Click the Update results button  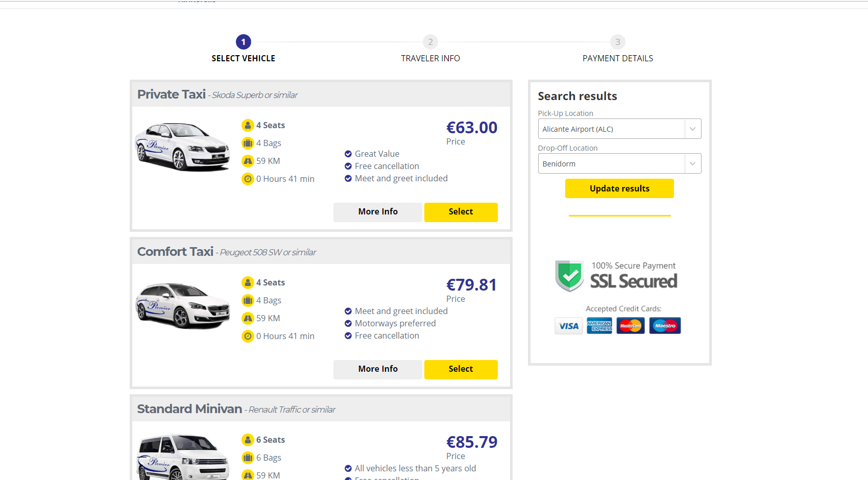(x=619, y=188)
